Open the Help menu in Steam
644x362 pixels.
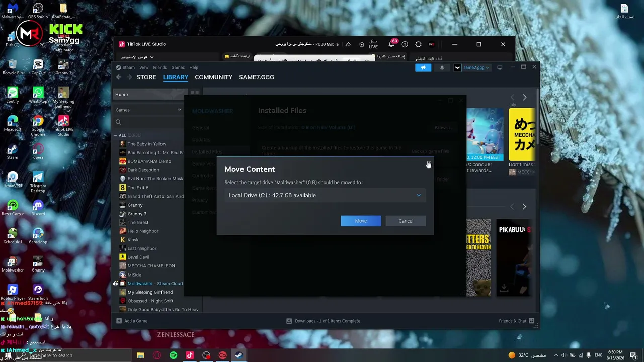click(194, 67)
